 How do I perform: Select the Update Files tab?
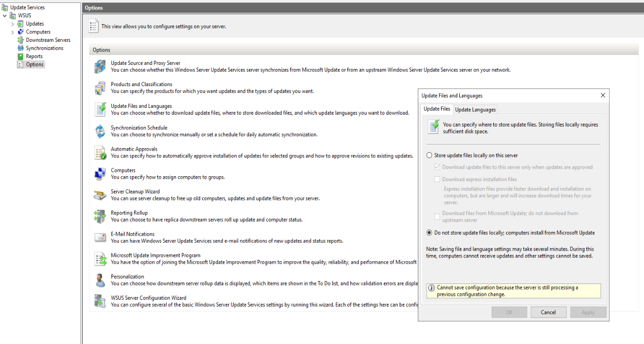pos(437,109)
